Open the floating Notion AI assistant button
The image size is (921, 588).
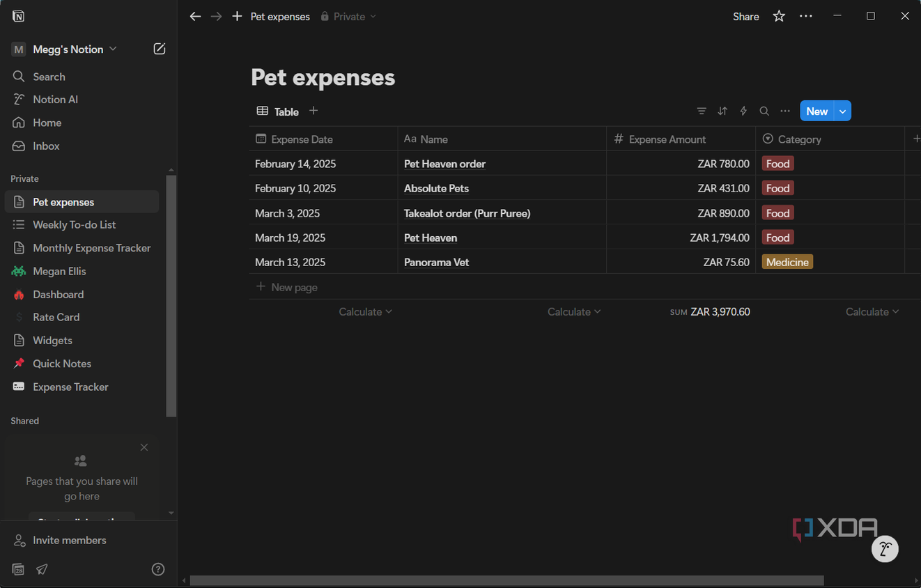885,549
